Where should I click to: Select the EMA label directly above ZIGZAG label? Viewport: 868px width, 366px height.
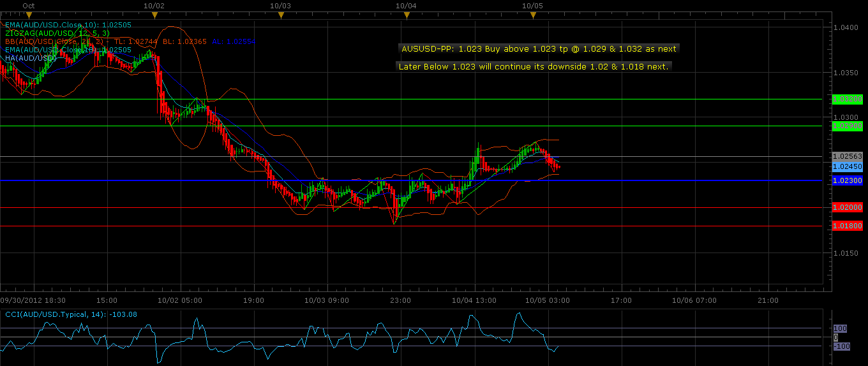(x=68, y=24)
